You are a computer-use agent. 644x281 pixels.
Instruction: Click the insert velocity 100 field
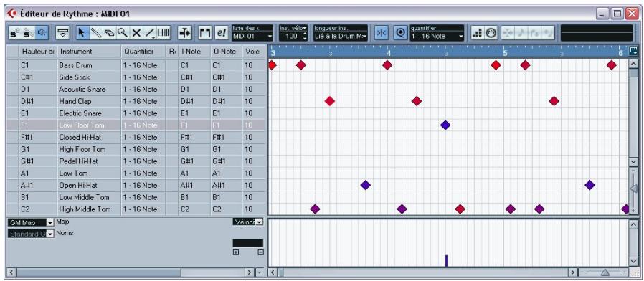click(290, 36)
